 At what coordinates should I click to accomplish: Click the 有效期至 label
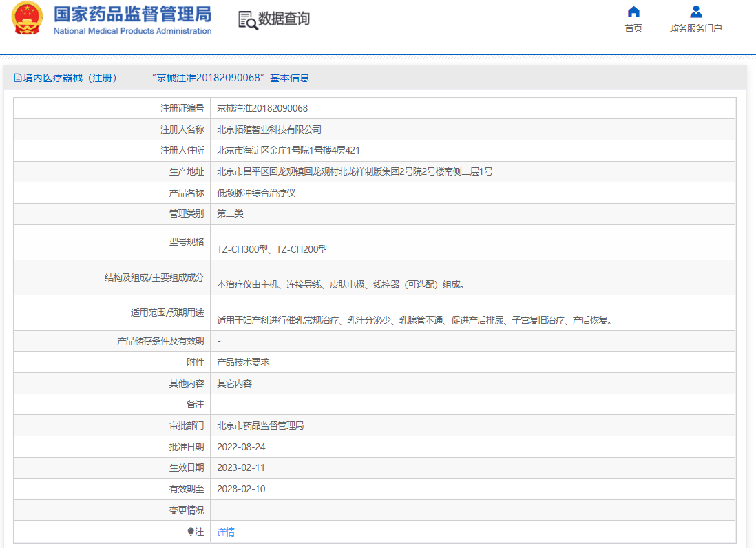tap(187, 489)
